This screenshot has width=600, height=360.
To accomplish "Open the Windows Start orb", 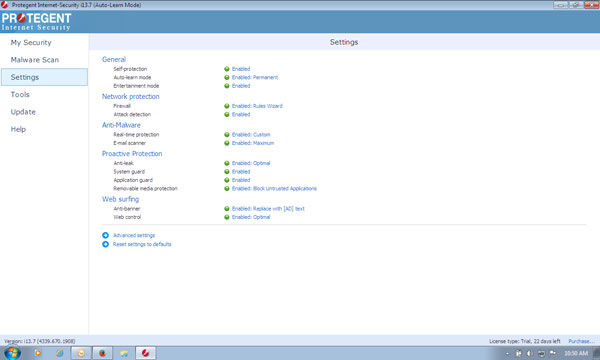I will point(12,353).
